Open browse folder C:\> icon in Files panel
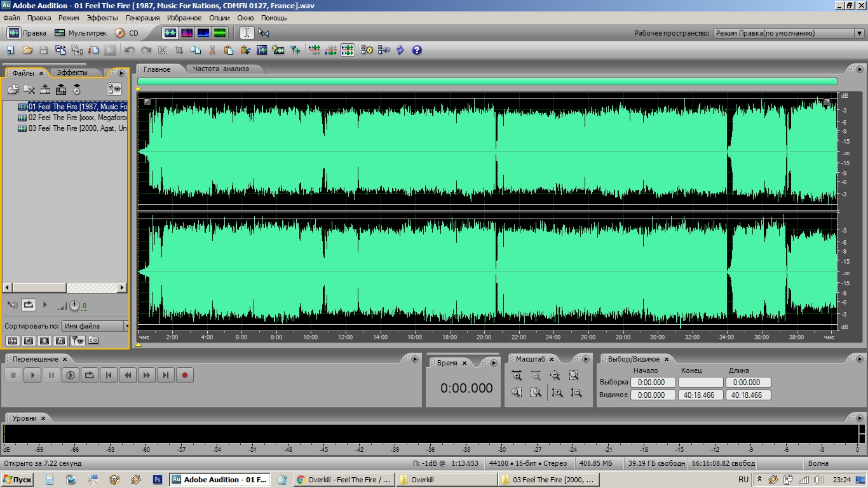This screenshot has width=868, height=488. 93,341
